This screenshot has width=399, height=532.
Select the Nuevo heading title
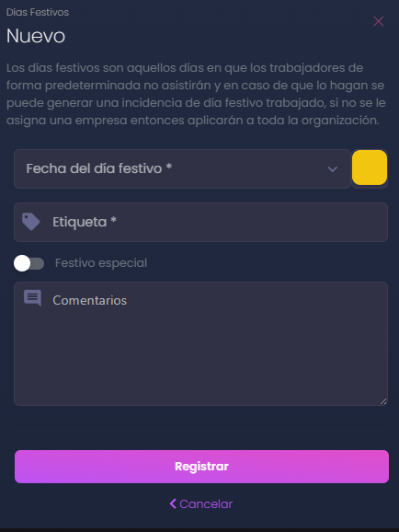[36, 36]
